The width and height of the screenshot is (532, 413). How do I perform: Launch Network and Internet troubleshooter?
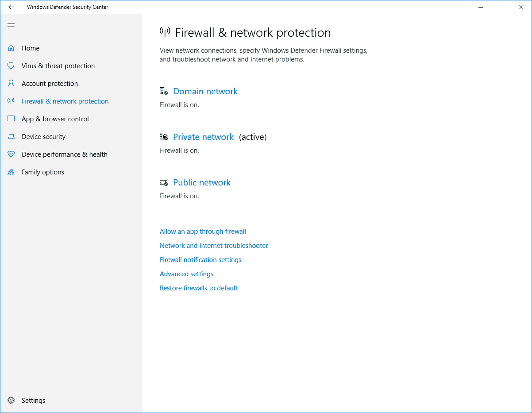(x=214, y=246)
